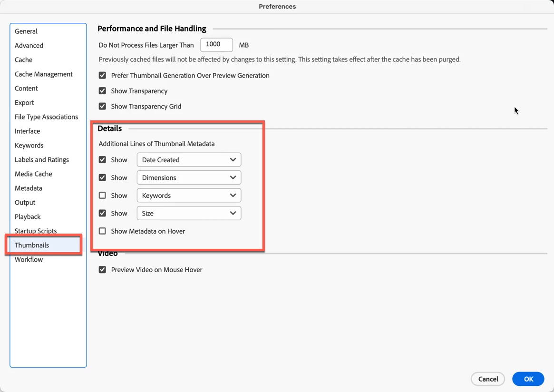Switch to Labels and Ratings preferences
Image resolution: width=554 pixels, height=392 pixels.
[42, 160]
